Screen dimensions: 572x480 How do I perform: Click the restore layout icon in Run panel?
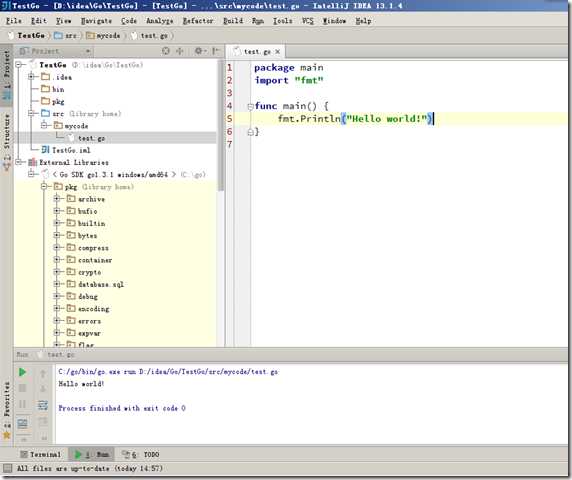tap(22, 423)
